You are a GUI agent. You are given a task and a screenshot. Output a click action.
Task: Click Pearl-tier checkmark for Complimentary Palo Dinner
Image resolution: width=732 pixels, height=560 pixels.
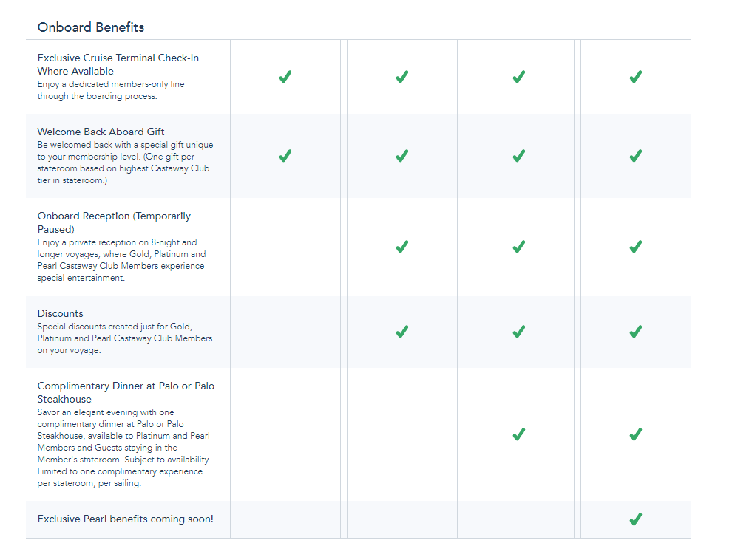pyautogui.click(x=635, y=434)
